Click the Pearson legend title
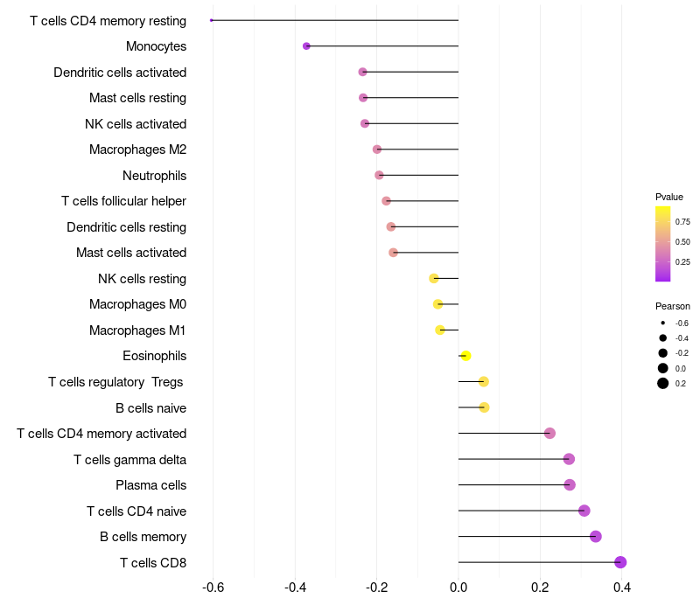The height and width of the screenshot is (612, 700). (672, 306)
